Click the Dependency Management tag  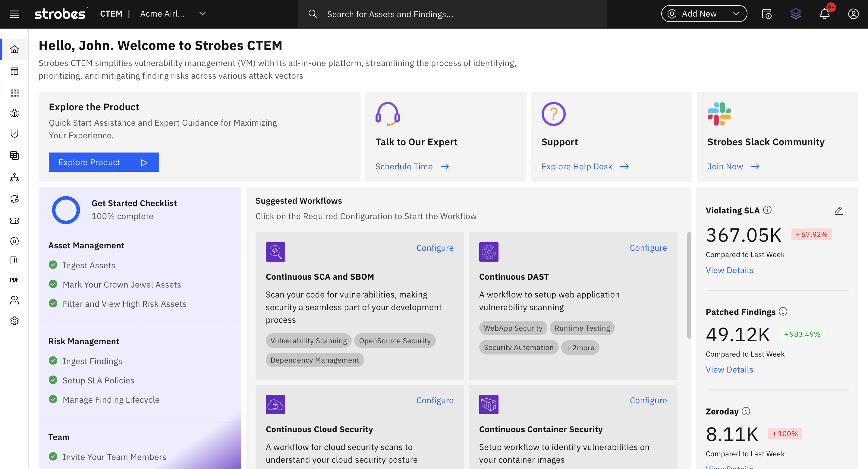pyautogui.click(x=315, y=360)
